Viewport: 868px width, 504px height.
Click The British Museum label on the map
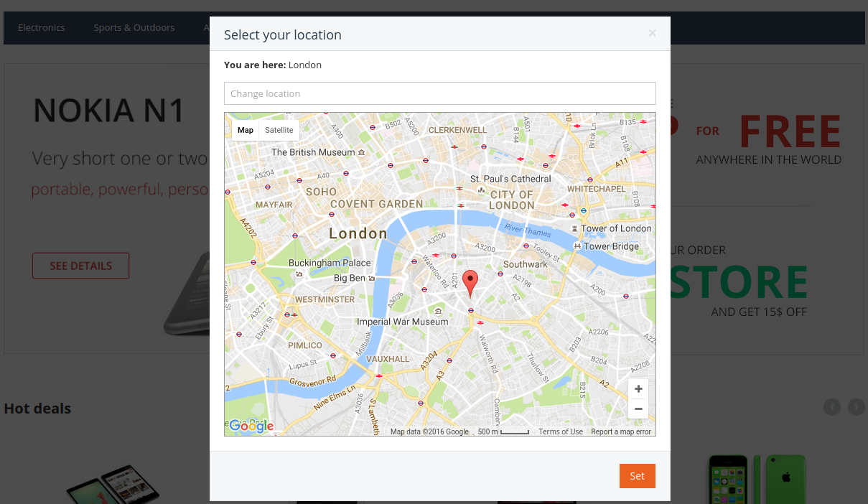pos(313,152)
